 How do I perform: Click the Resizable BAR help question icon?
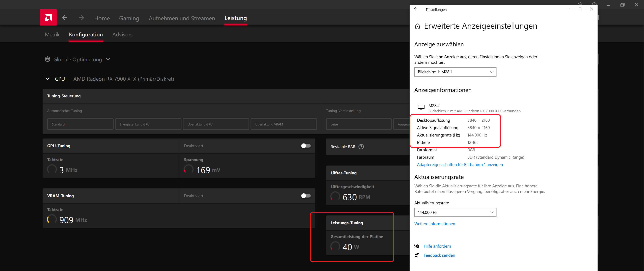361,147
